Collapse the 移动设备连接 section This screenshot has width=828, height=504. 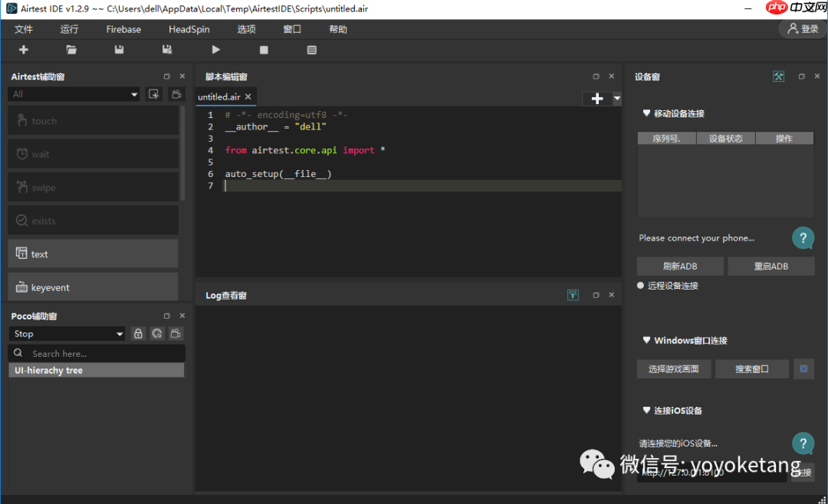click(646, 113)
